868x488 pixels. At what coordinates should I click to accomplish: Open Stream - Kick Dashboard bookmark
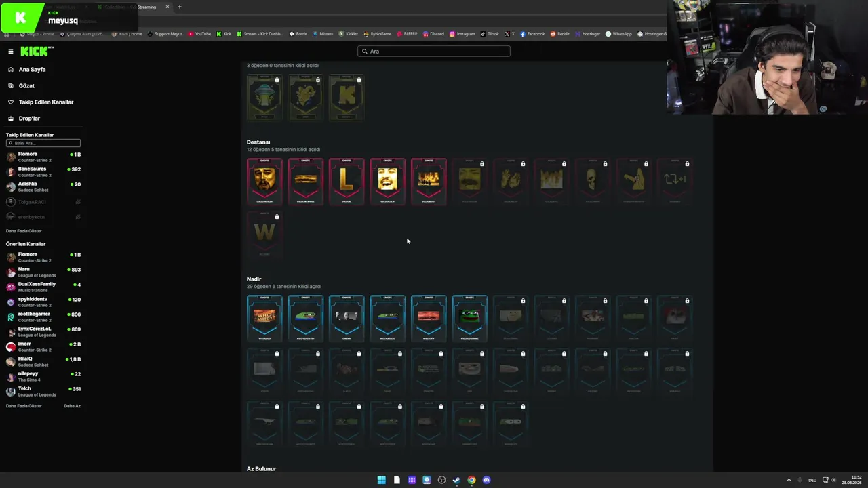[260, 34]
